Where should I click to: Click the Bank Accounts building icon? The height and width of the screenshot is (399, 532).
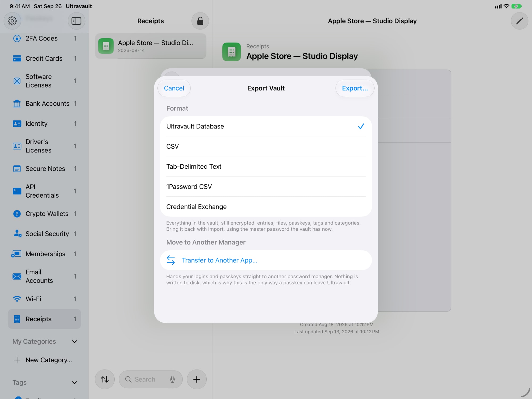pyautogui.click(x=17, y=103)
